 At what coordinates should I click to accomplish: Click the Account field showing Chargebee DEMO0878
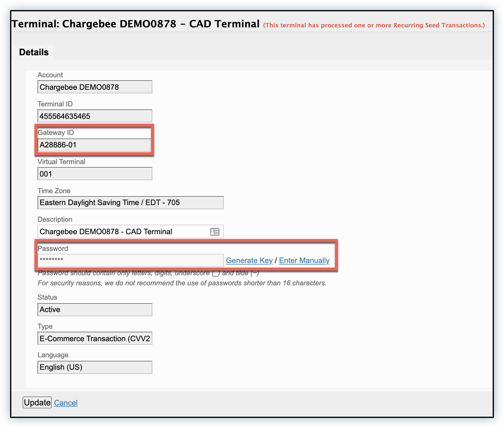95,87
